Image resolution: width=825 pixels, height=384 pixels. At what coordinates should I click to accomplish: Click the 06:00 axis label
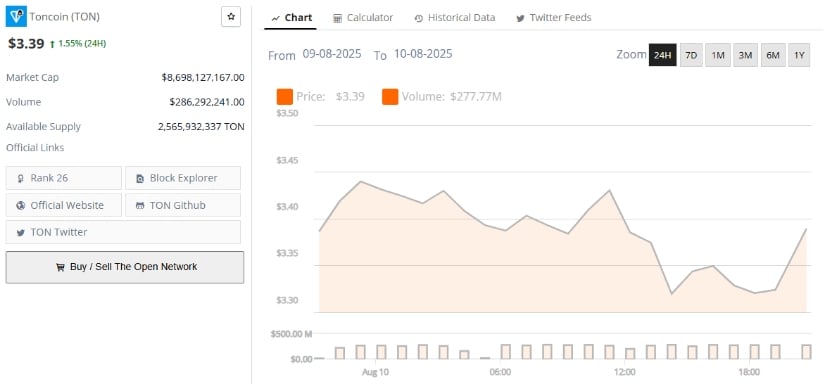[x=500, y=372]
